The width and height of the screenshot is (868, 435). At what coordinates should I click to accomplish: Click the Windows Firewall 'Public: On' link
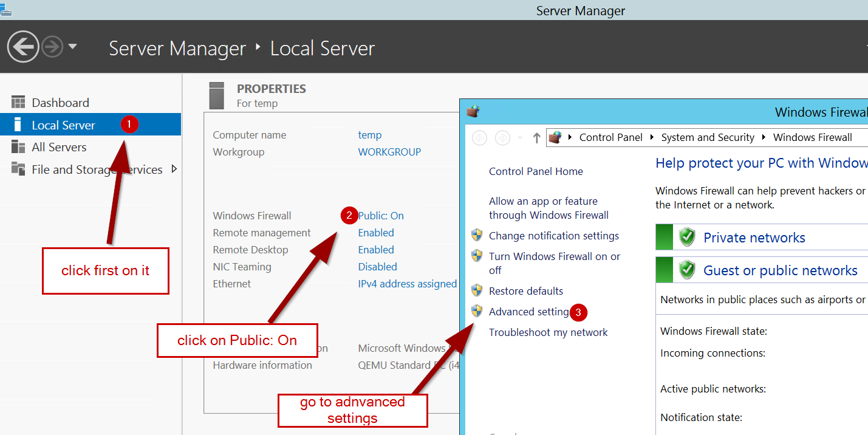[381, 216]
